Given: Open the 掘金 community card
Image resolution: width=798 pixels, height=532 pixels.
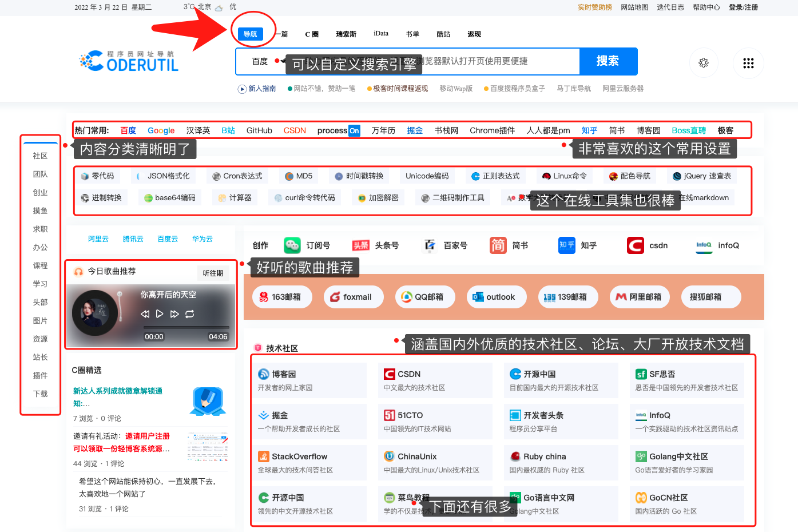Looking at the screenshot, I should point(309,422).
